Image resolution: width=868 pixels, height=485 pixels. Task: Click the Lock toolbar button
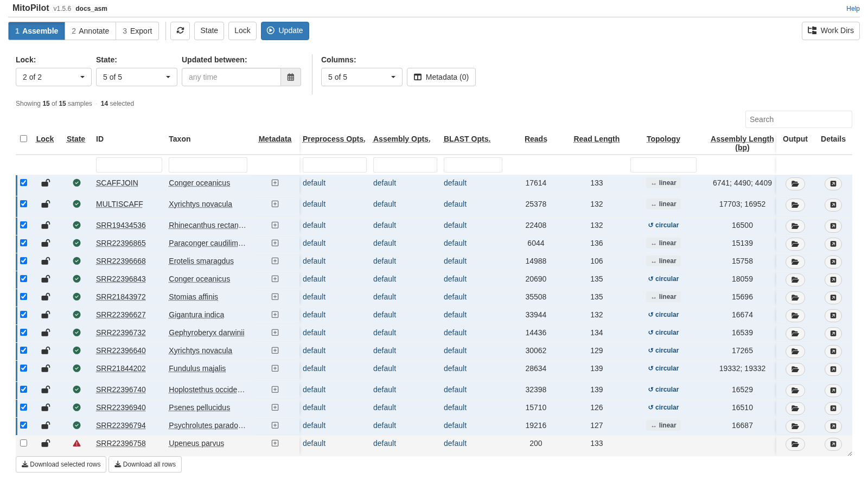click(x=242, y=31)
